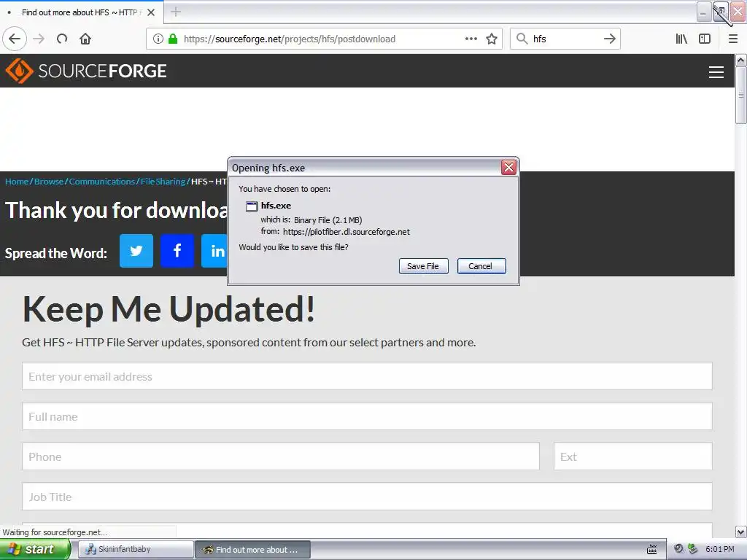Focus the Job Title field
747x560 pixels.
(367, 496)
